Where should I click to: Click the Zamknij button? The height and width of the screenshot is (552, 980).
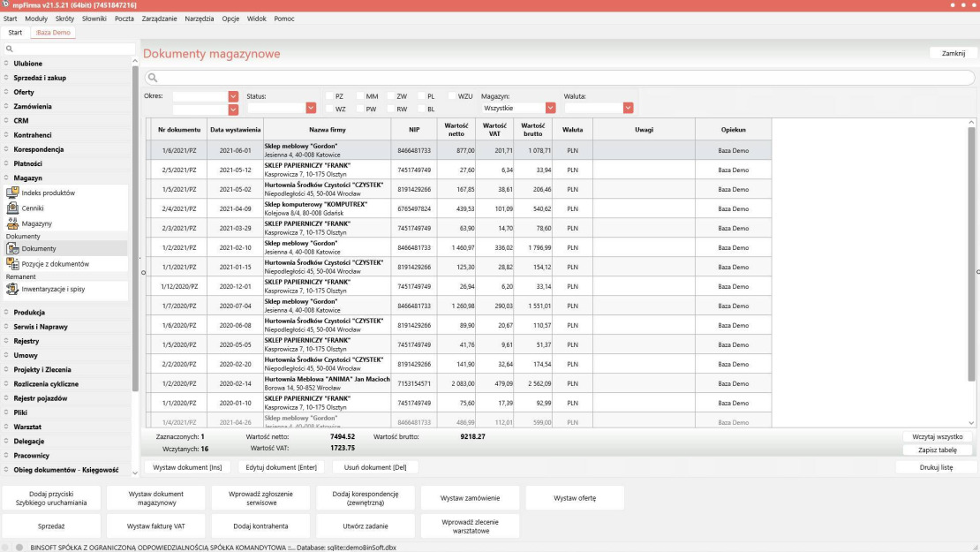click(954, 53)
